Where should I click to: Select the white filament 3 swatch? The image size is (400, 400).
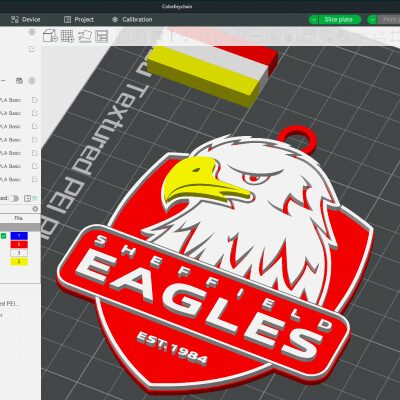tap(19, 253)
